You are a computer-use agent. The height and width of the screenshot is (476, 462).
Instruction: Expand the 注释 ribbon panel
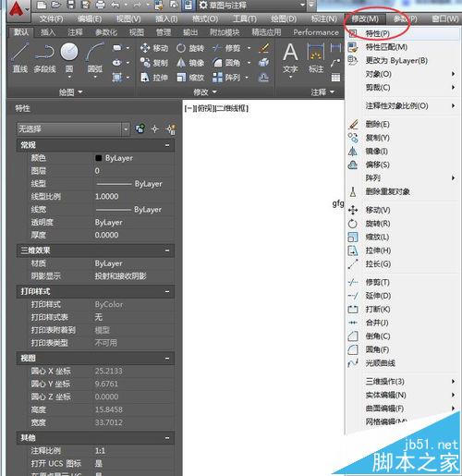pyautogui.click(x=322, y=92)
